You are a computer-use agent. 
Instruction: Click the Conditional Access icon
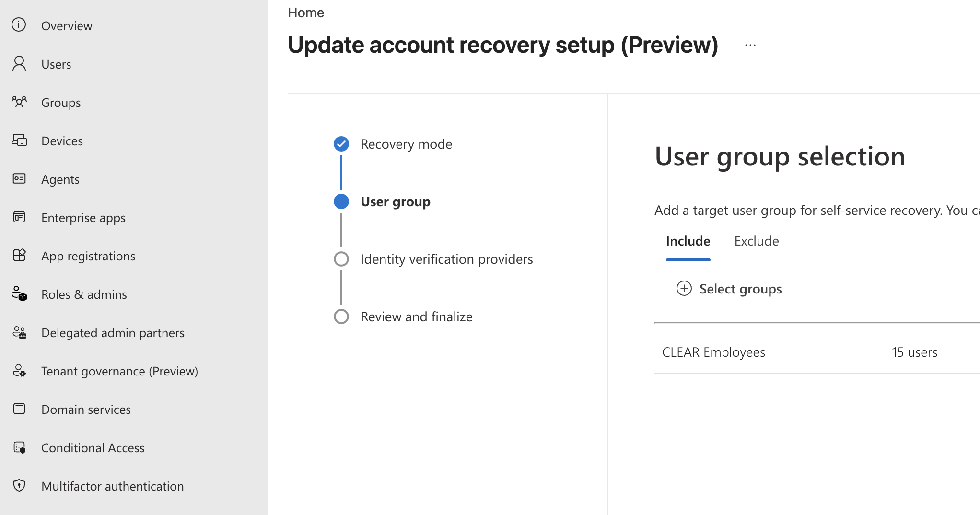point(19,447)
